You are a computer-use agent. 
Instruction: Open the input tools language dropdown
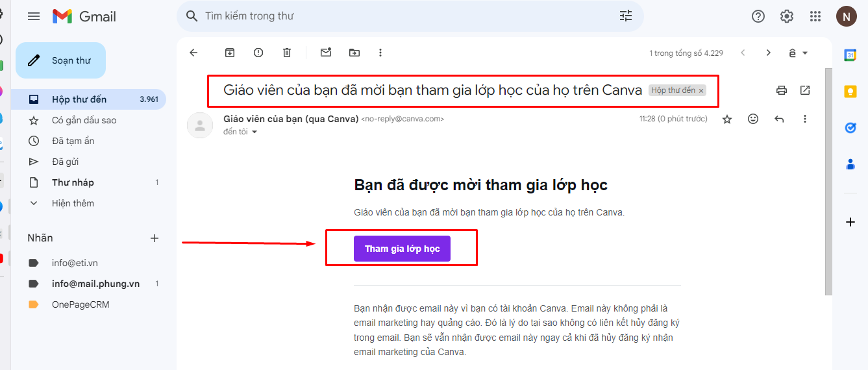click(798, 53)
